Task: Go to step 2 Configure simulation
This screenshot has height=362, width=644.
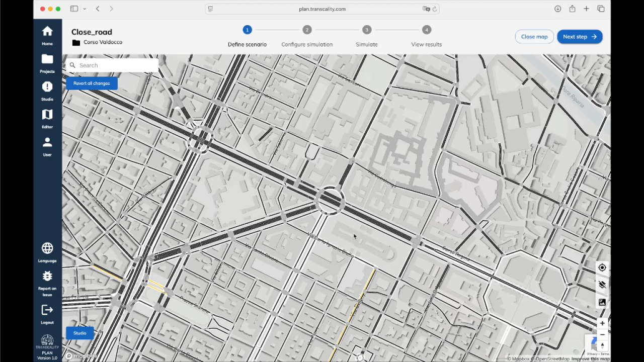Action: (x=307, y=30)
